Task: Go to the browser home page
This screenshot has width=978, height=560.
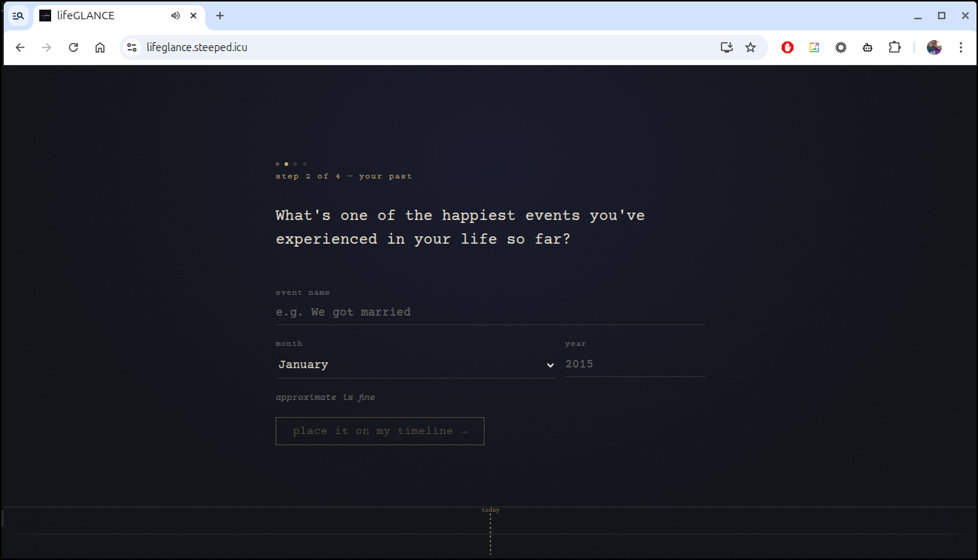Action: 100,47
